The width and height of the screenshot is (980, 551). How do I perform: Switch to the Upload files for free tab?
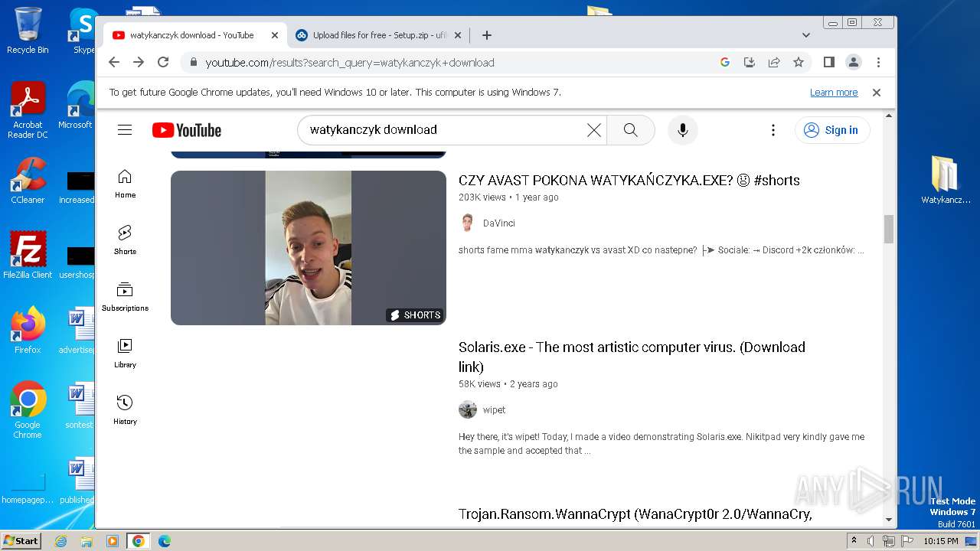point(378,35)
